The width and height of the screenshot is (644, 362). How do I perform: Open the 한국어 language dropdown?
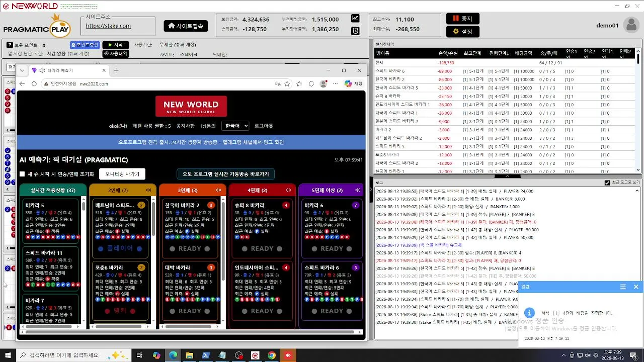click(x=235, y=126)
